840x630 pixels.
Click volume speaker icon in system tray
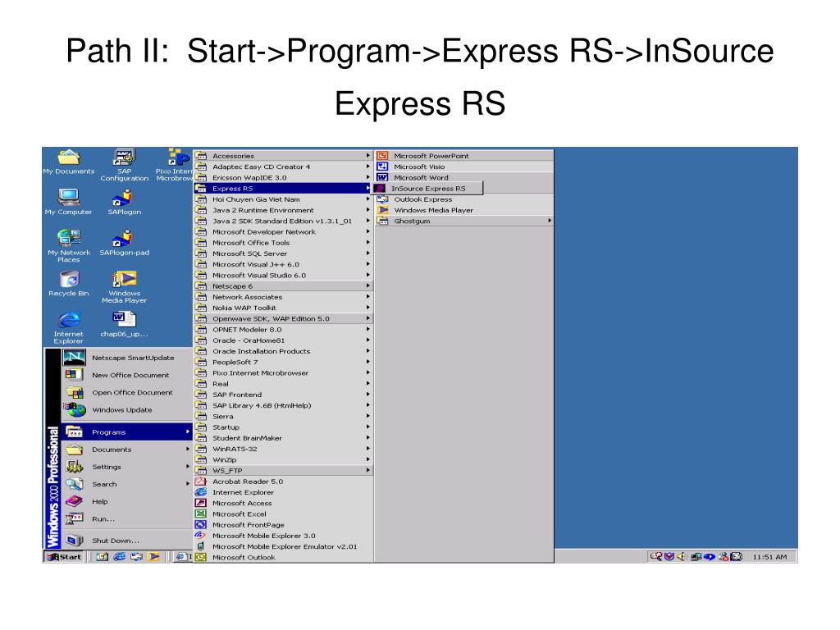[681, 557]
